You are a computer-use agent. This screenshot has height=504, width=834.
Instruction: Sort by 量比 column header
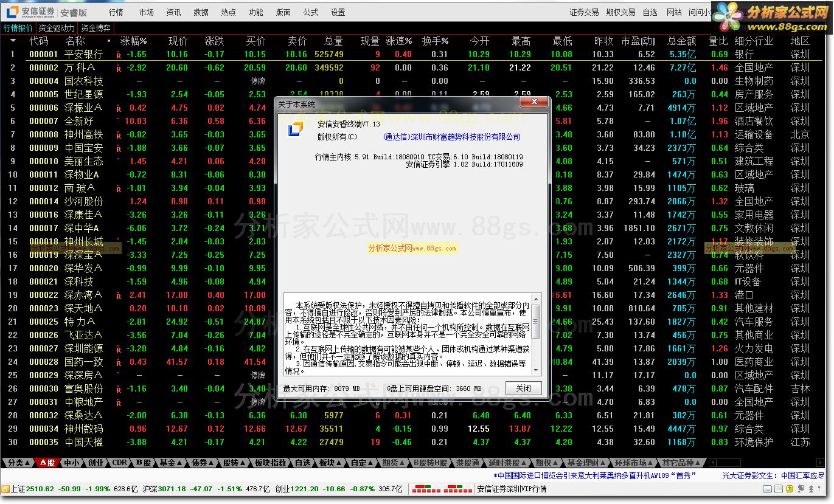click(718, 41)
